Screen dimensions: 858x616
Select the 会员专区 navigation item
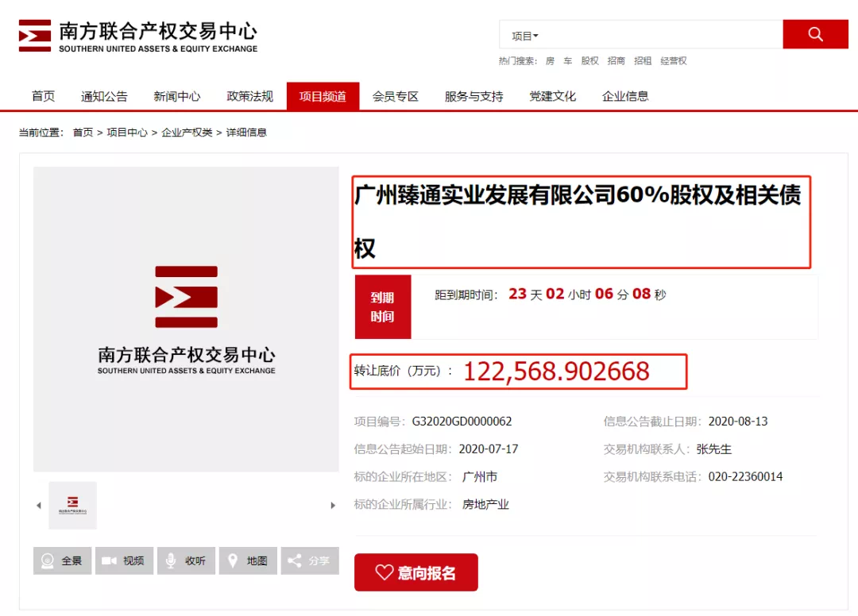click(396, 96)
